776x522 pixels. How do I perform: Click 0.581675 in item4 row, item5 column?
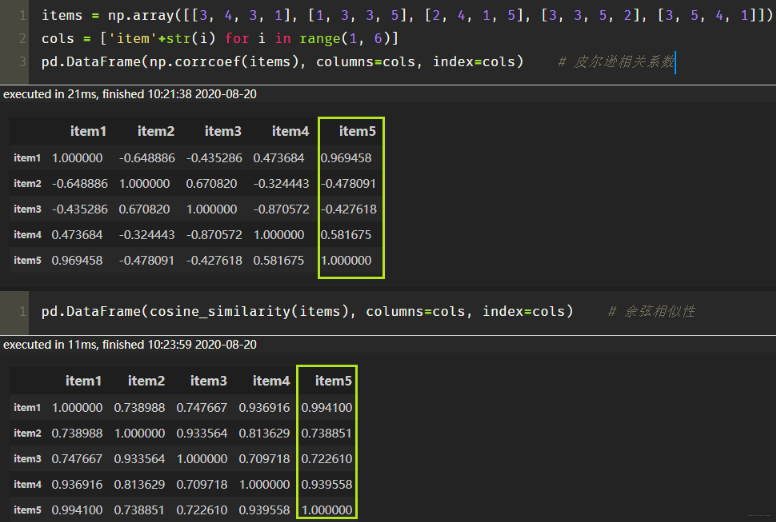[346, 235]
